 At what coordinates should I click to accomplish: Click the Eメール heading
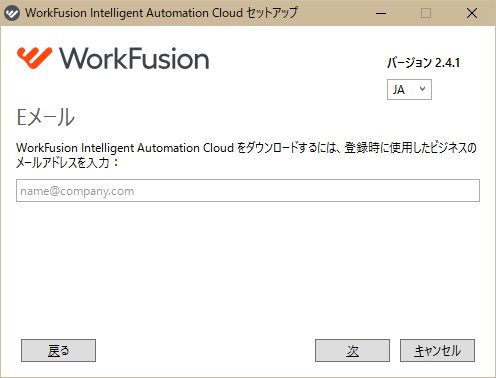(x=46, y=117)
